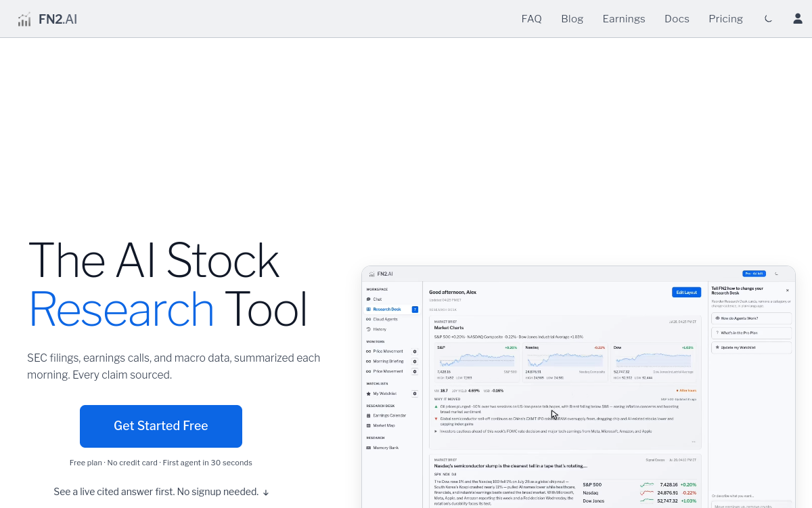Click the Nasdaq 24,876.91 quote row
Image resolution: width=812 pixels, height=508 pixels.
coord(639,492)
